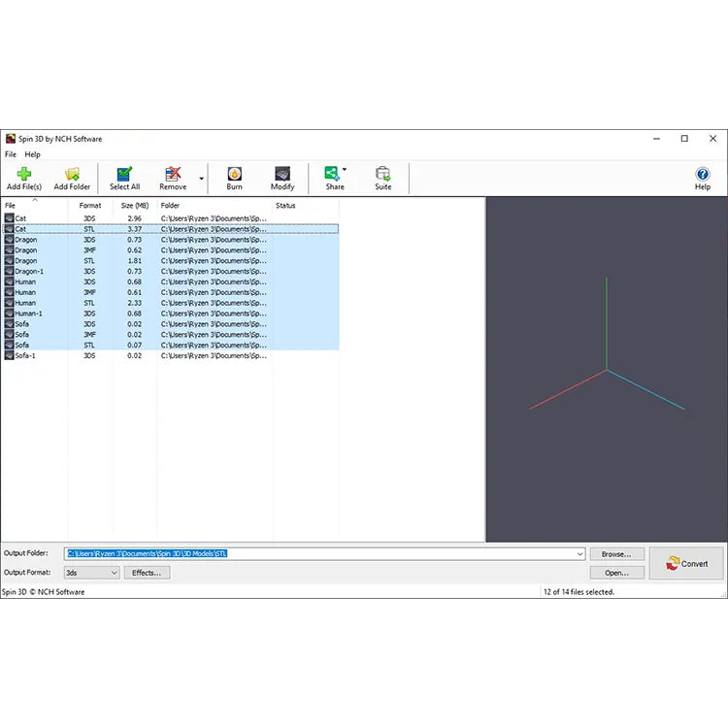Click the Open... output folder button
Screen dimensions: 728x728
coord(616,573)
